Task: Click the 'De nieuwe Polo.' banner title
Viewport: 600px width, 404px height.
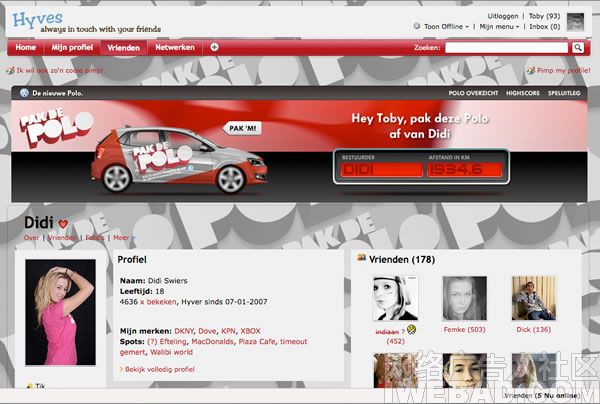Action: tap(57, 93)
